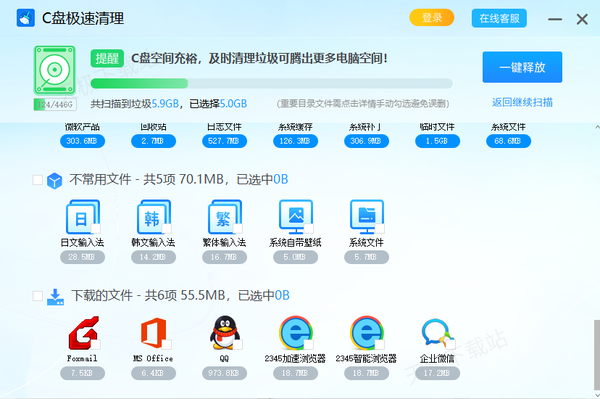The width and height of the screenshot is (600, 399).
Task: Click the 2.7MB recycle bin size pill
Action: coord(153,141)
